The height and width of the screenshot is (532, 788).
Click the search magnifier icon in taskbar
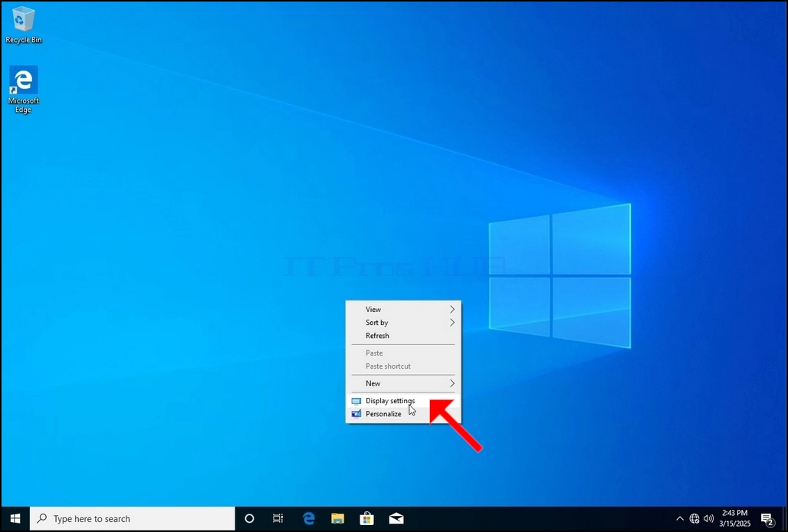43,518
